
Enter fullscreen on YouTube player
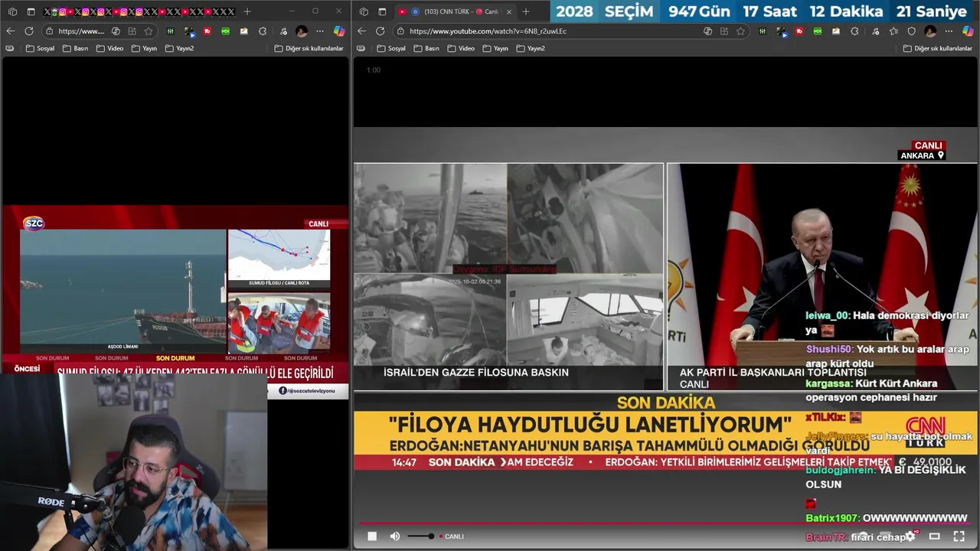click(959, 536)
